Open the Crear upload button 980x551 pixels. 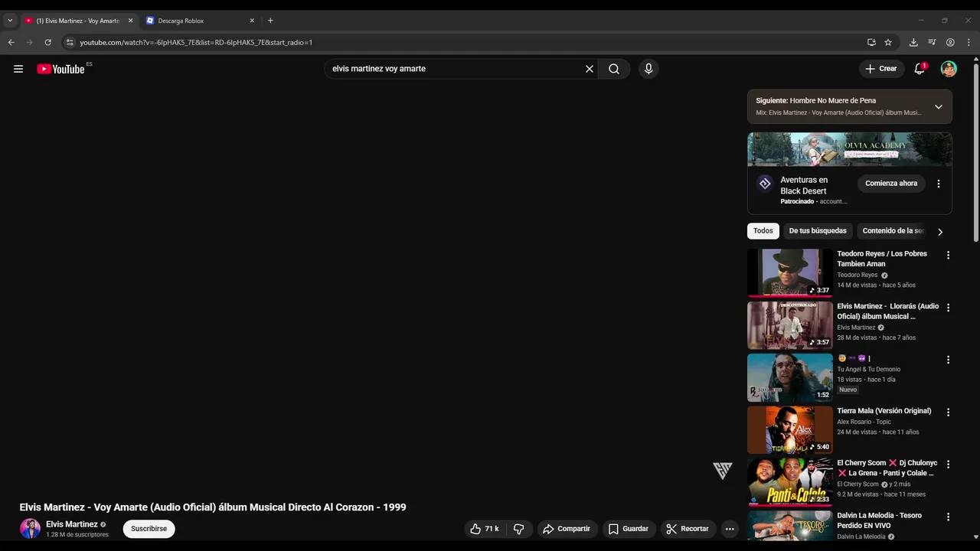[881, 69]
